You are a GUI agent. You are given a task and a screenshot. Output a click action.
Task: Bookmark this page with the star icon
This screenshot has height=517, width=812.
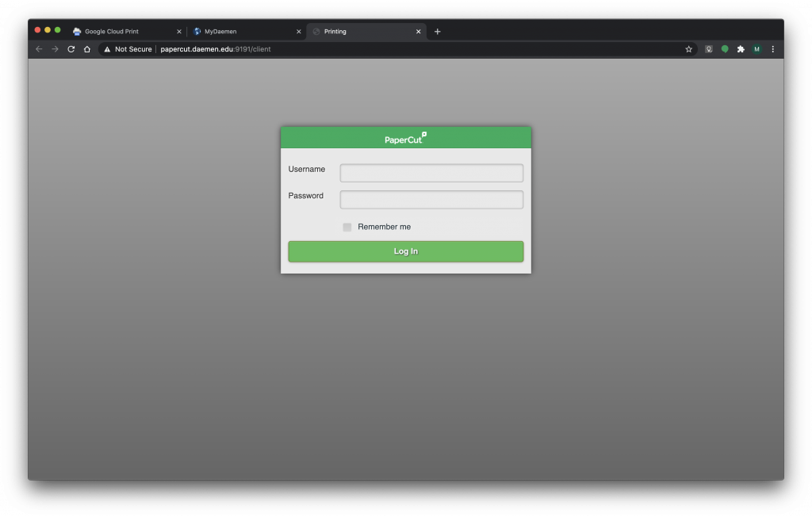coord(689,49)
